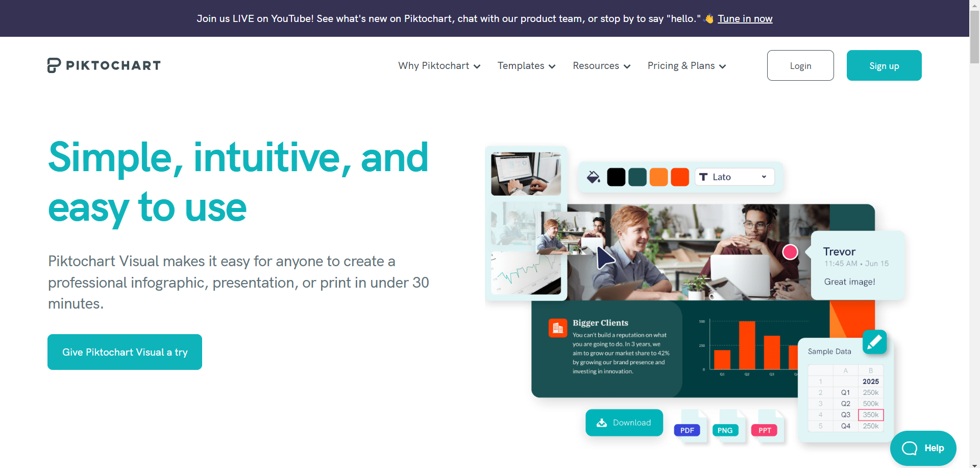Open the Pricing & Plans menu
The width and height of the screenshot is (980, 468).
point(687,66)
